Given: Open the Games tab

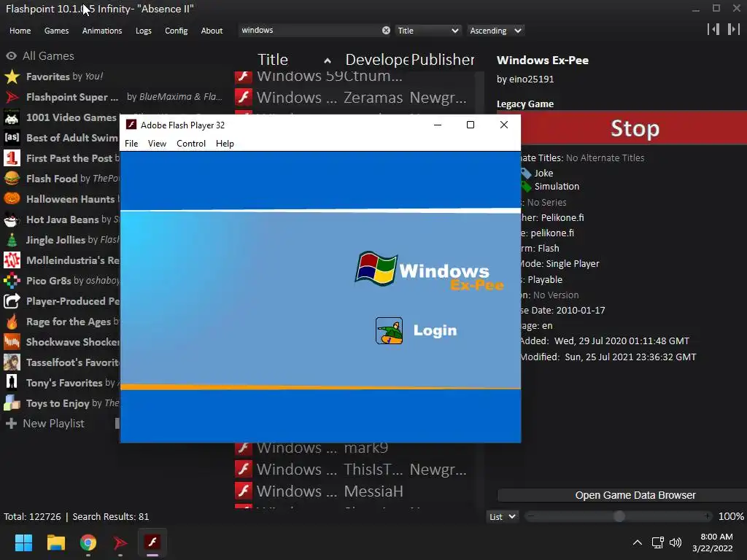Looking at the screenshot, I should pos(56,31).
